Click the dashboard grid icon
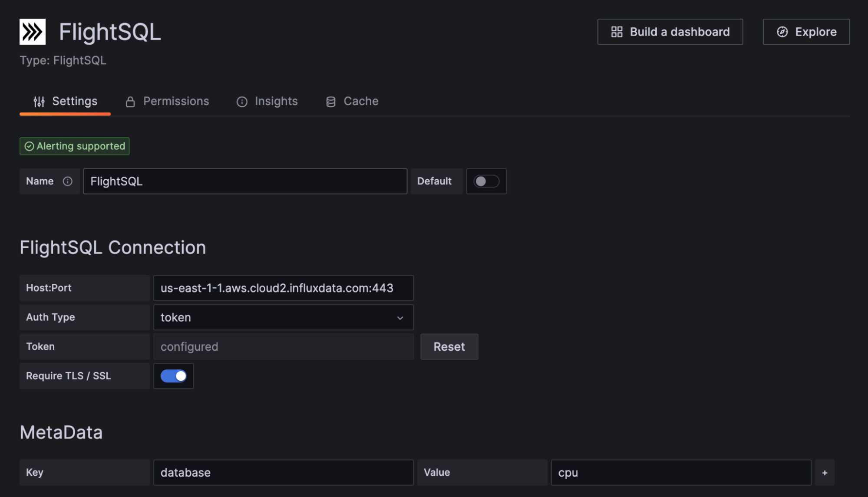 pos(617,32)
